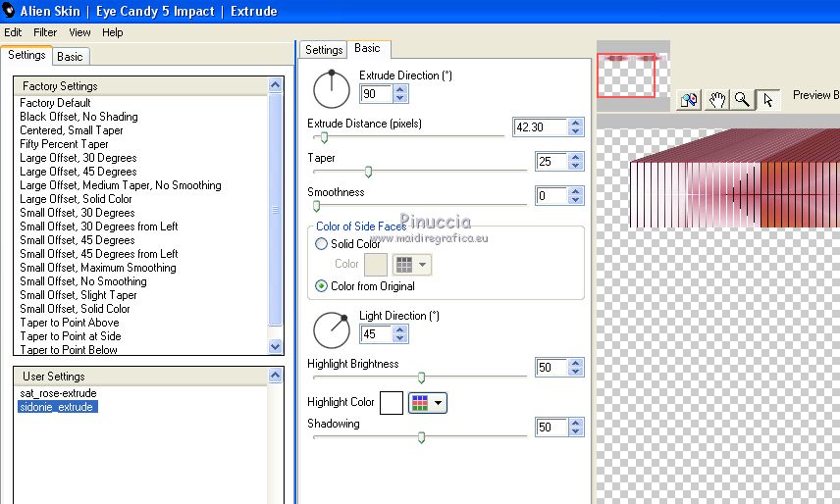Collapse the Factory Settings list
The image size is (840, 504).
276,85
